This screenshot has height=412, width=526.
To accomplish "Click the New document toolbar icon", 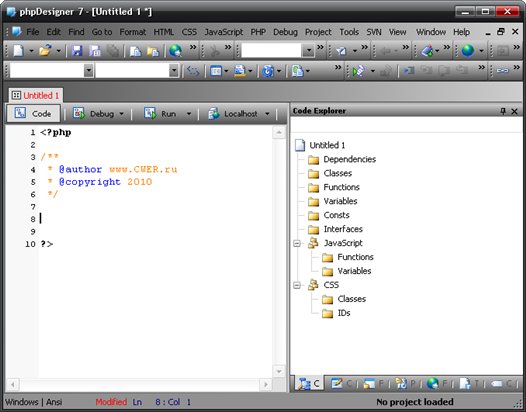I will pos(18,51).
